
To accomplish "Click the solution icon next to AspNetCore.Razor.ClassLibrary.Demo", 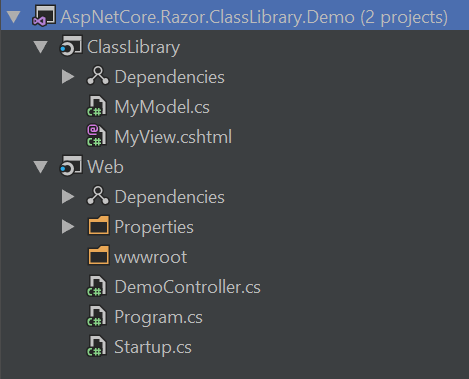I will (x=44, y=16).
